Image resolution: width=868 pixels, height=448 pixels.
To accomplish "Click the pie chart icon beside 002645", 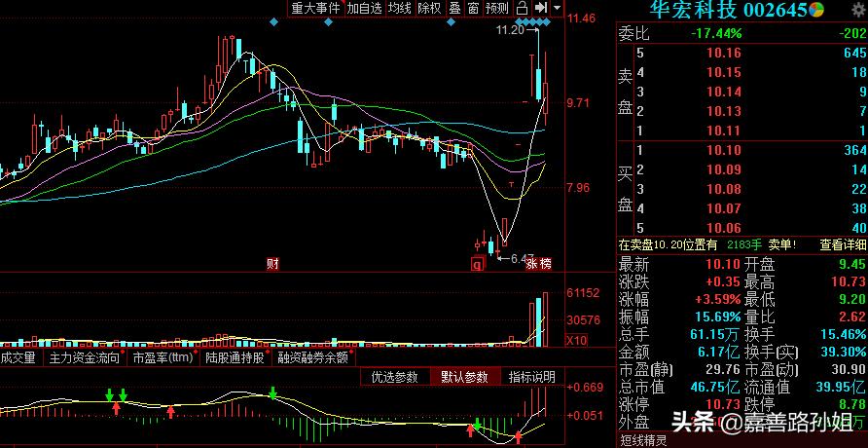I will tap(816, 9).
